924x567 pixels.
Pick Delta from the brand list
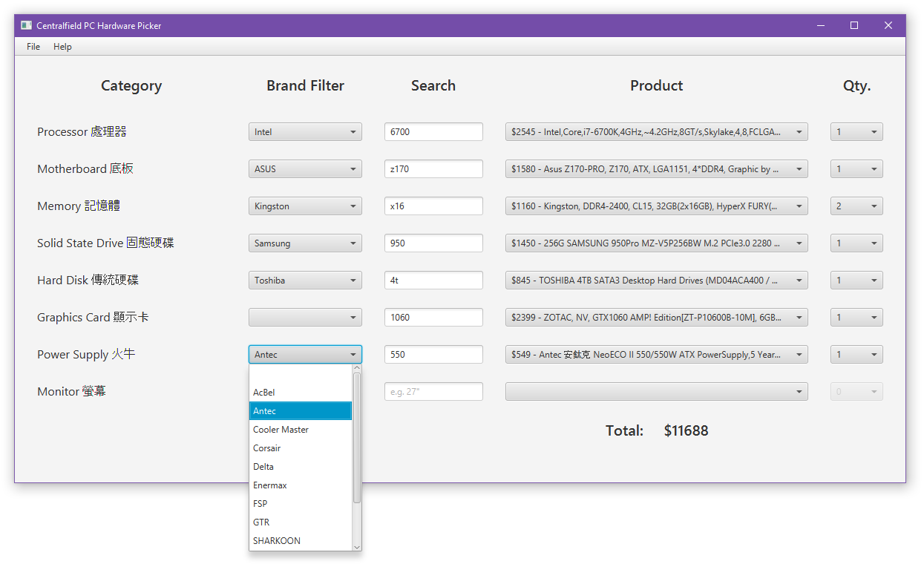click(301, 467)
